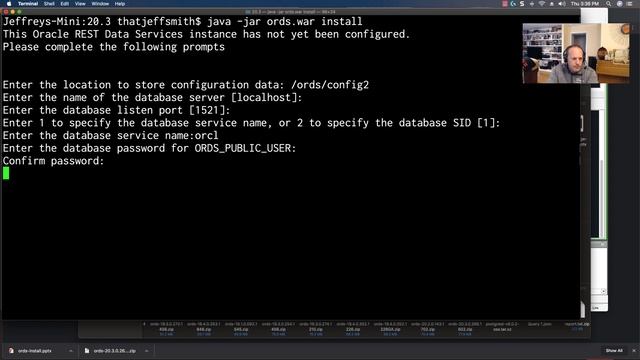The height and width of the screenshot is (360, 640).
Task: Click the teal circular menu bar icon
Action: click(513, 4)
